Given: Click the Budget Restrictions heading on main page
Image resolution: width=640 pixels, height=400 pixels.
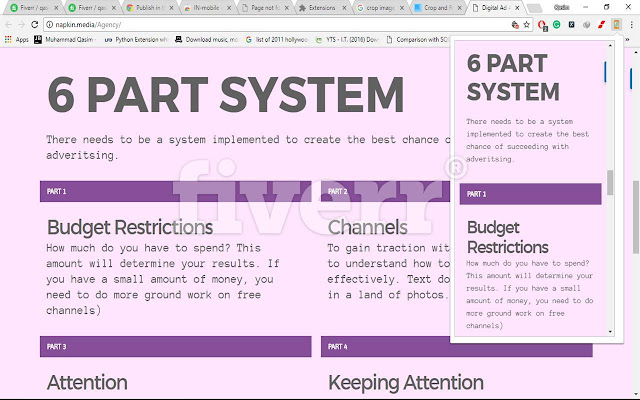Looking at the screenshot, I should tap(130, 227).
